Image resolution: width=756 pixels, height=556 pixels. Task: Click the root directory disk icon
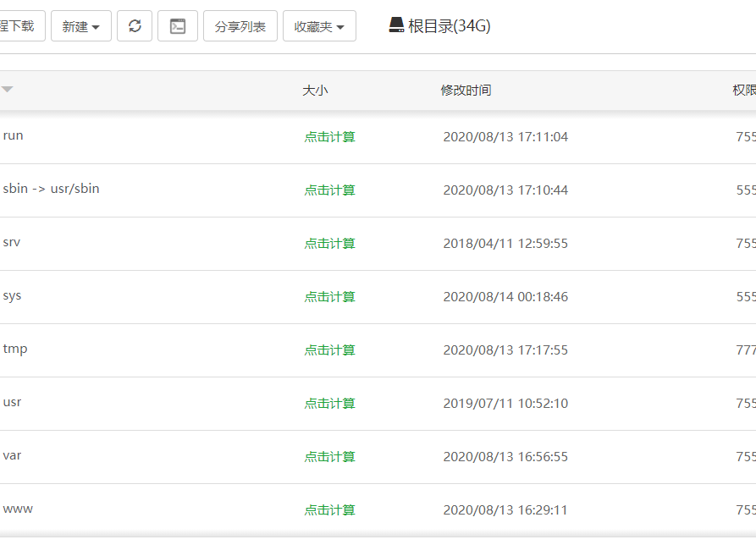[x=396, y=25]
